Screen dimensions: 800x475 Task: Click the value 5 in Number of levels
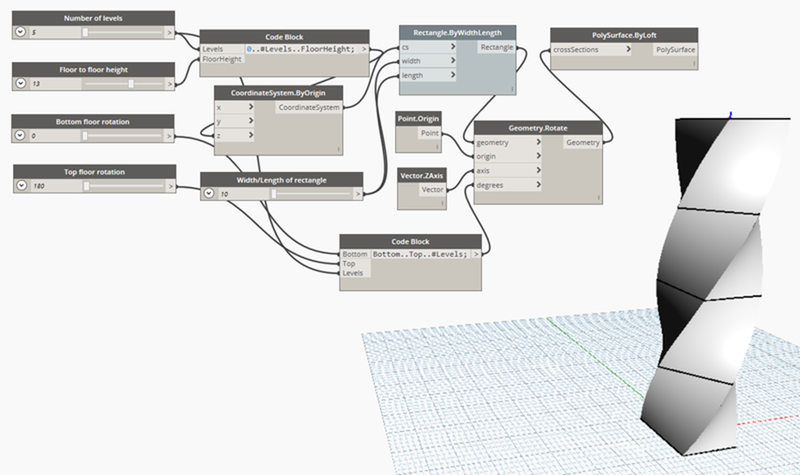34,33
